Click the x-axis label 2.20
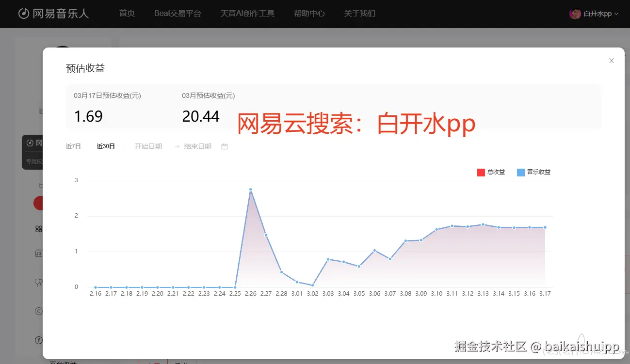The height and width of the screenshot is (364, 630). (158, 294)
